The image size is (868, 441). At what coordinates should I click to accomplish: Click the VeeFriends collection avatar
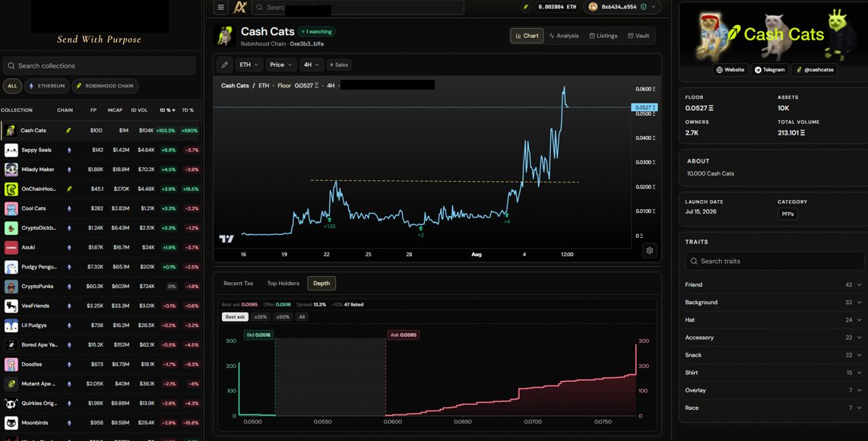click(x=11, y=306)
